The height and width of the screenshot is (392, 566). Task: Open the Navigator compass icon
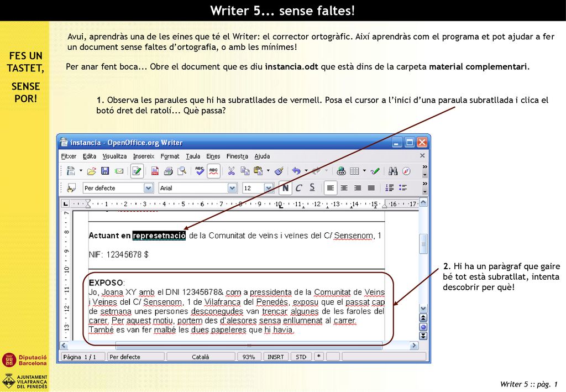(x=406, y=171)
